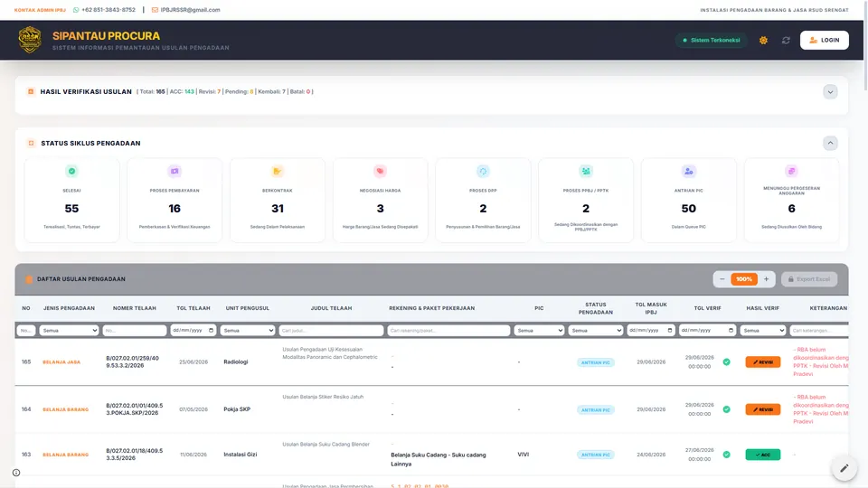Select the Pokja SKP unit cell
The width and height of the screenshot is (868, 488).
237,409
